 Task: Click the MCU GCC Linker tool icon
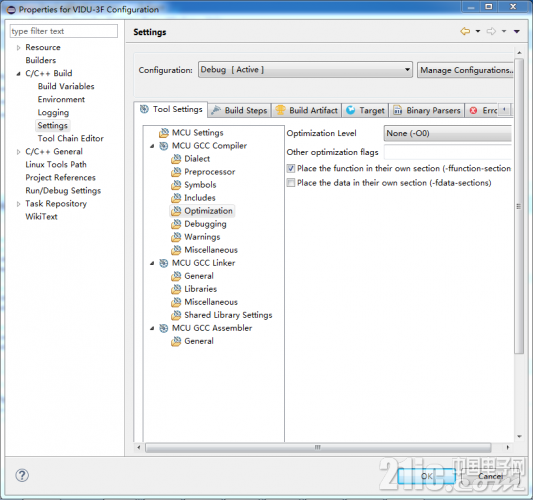(x=164, y=263)
